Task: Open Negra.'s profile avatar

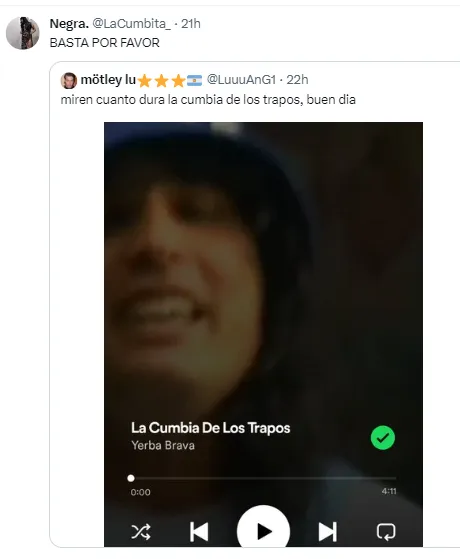Action: click(22, 33)
